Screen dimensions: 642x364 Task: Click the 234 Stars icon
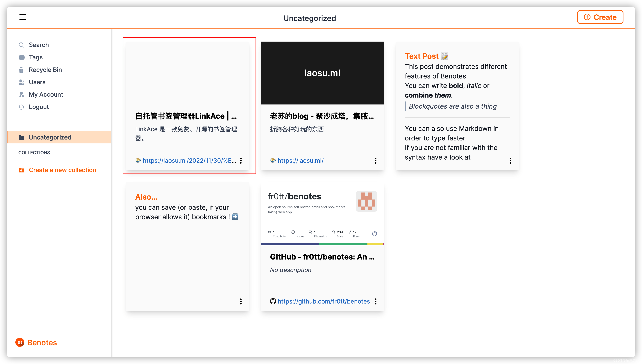tap(333, 232)
